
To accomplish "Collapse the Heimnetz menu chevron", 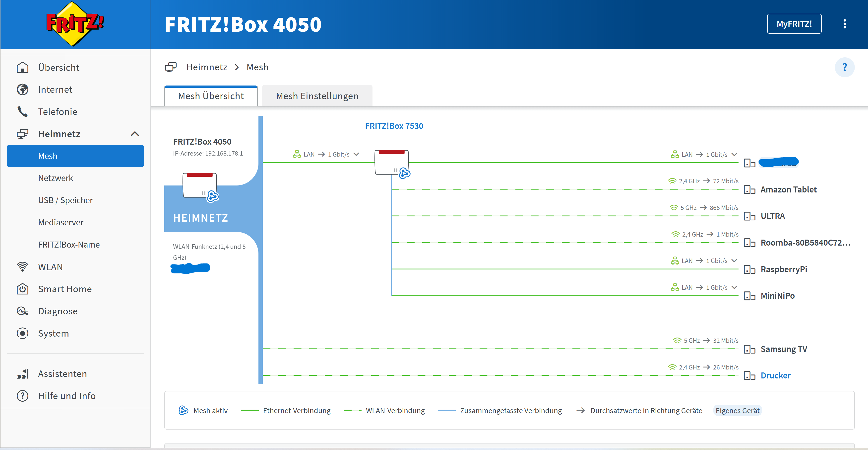I will click(x=135, y=134).
